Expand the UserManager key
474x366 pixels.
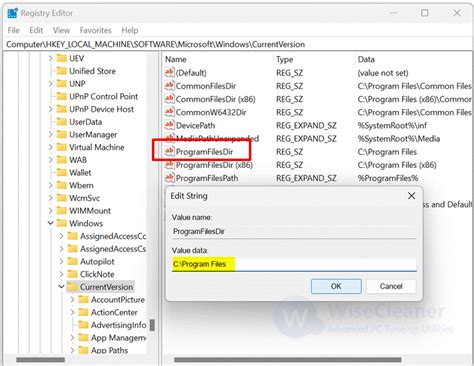tap(50, 134)
